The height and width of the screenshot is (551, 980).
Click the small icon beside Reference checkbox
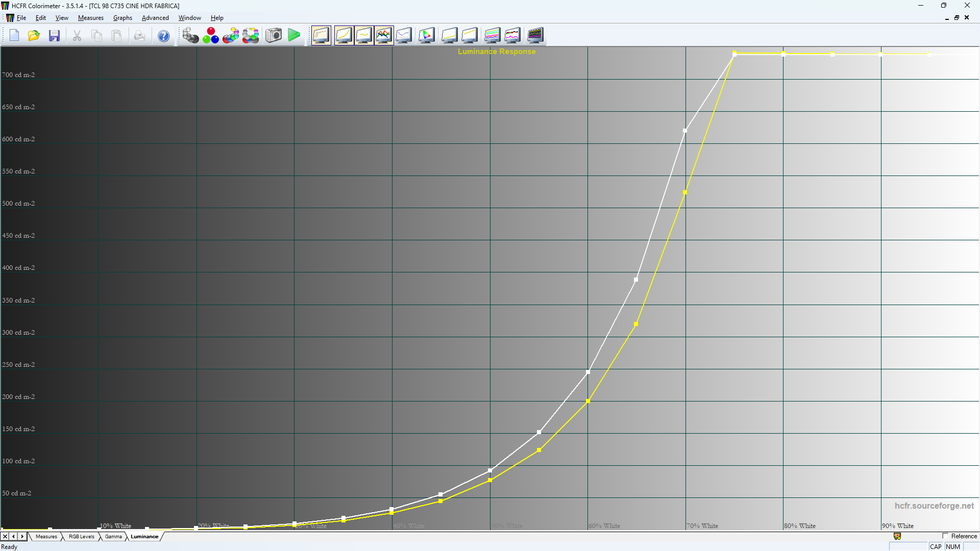897,536
